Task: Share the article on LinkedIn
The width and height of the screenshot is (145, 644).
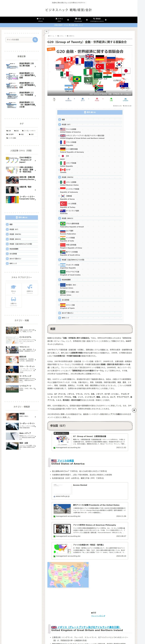Action: (126, 99)
